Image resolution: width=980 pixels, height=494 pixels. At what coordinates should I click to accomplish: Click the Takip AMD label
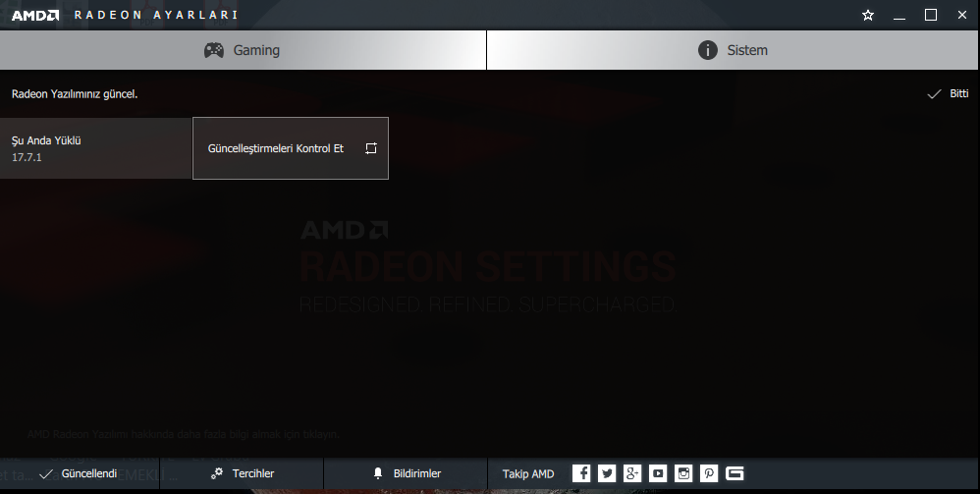pyautogui.click(x=528, y=474)
